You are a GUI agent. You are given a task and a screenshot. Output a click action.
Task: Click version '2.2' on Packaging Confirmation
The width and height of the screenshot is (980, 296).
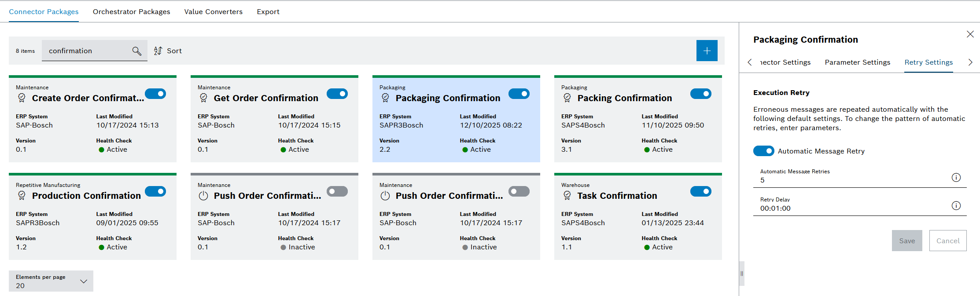pos(385,150)
